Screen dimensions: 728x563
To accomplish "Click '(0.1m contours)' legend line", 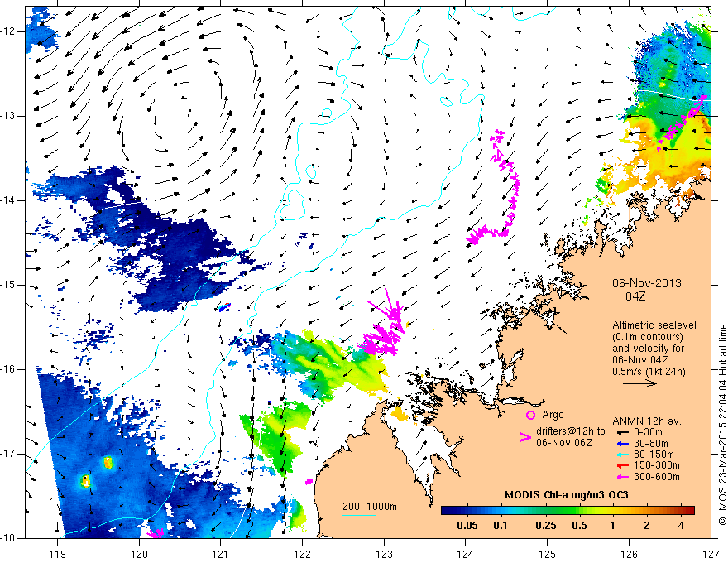I will (x=648, y=337).
